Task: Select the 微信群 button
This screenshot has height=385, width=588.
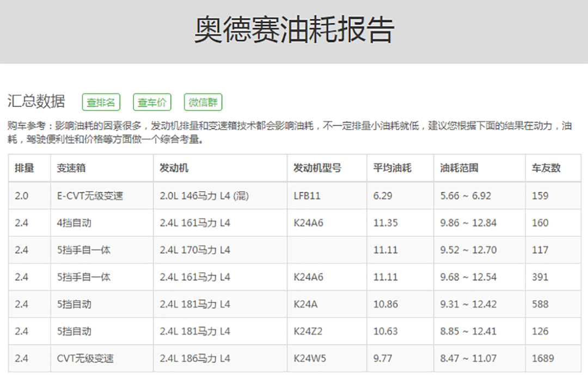Action: pyautogui.click(x=203, y=102)
